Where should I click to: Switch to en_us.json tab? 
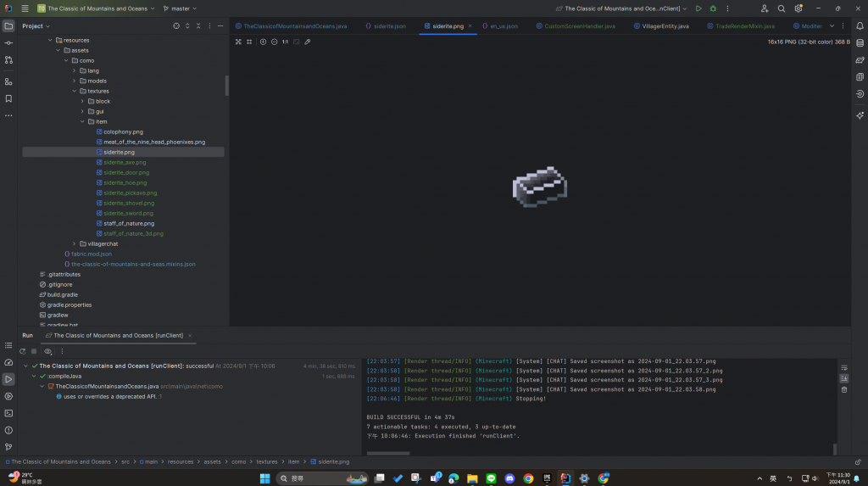[x=500, y=26]
